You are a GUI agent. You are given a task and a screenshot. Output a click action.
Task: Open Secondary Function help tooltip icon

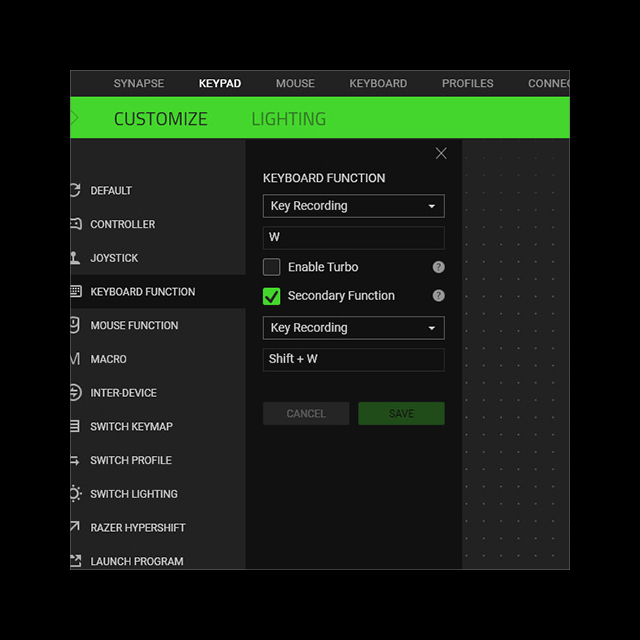pos(438,296)
